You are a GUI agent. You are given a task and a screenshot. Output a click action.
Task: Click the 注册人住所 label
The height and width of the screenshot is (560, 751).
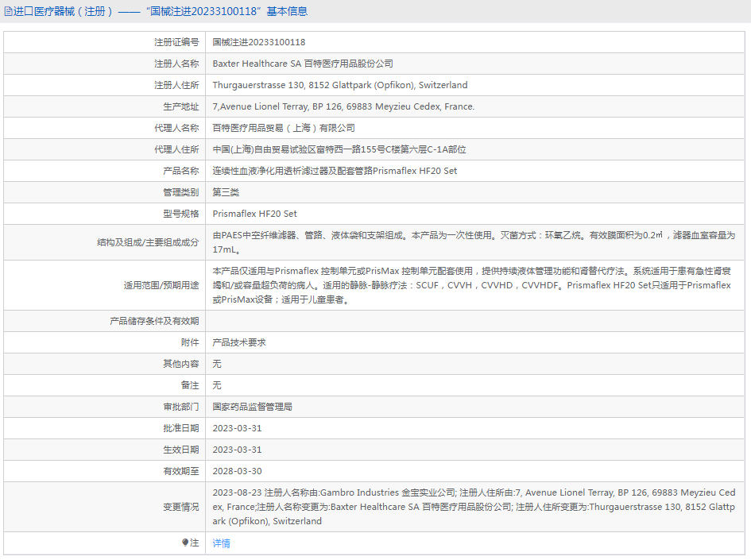coord(176,85)
